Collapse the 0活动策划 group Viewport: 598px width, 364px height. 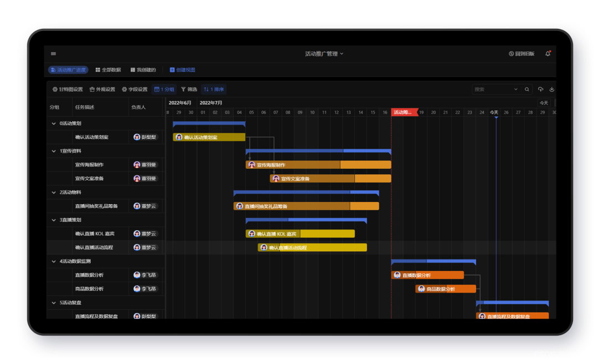tap(54, 123)
